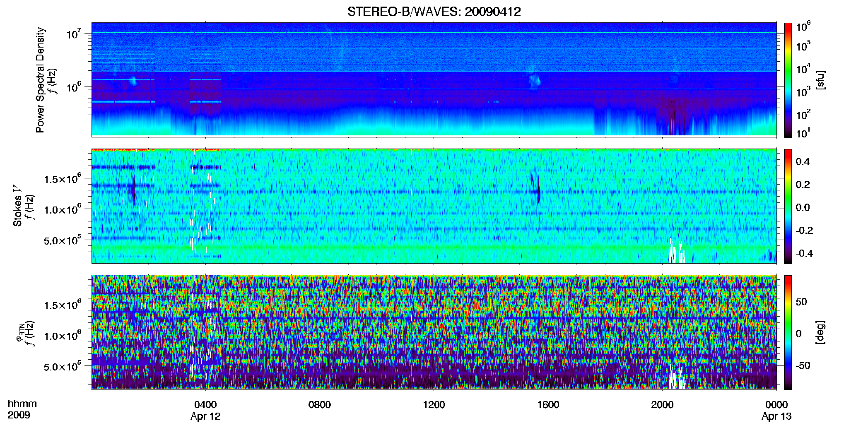868x447 pixels.
Task: Click the 10^1 label on the sfu colorbar
Action: 803,133
